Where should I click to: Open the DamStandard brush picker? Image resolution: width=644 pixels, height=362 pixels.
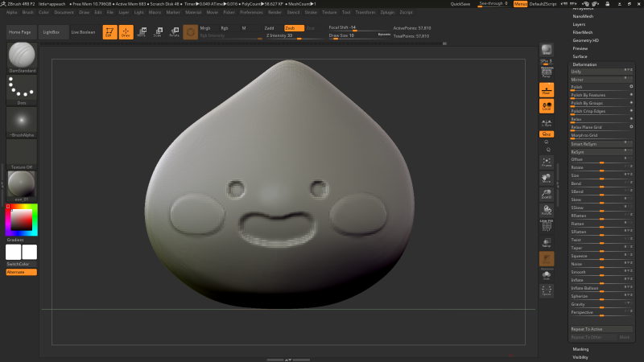point(22,57)
